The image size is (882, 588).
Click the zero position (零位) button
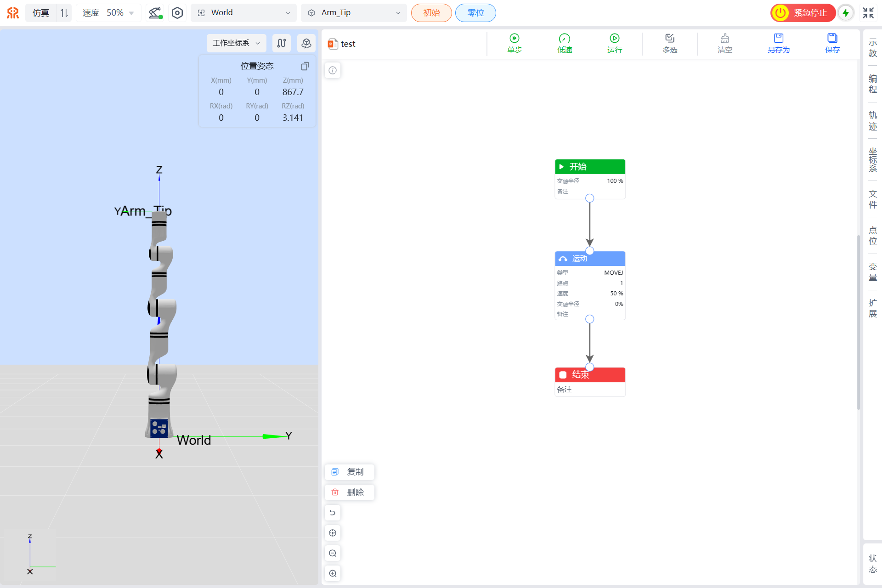point(475,13)
